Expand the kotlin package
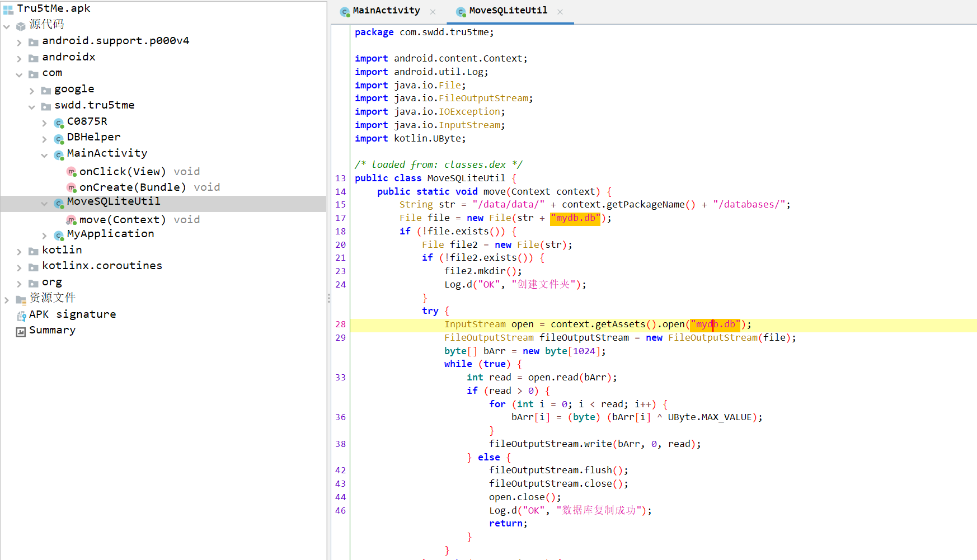This screenshot has width=977, height=560. click(x=19, y=252)
